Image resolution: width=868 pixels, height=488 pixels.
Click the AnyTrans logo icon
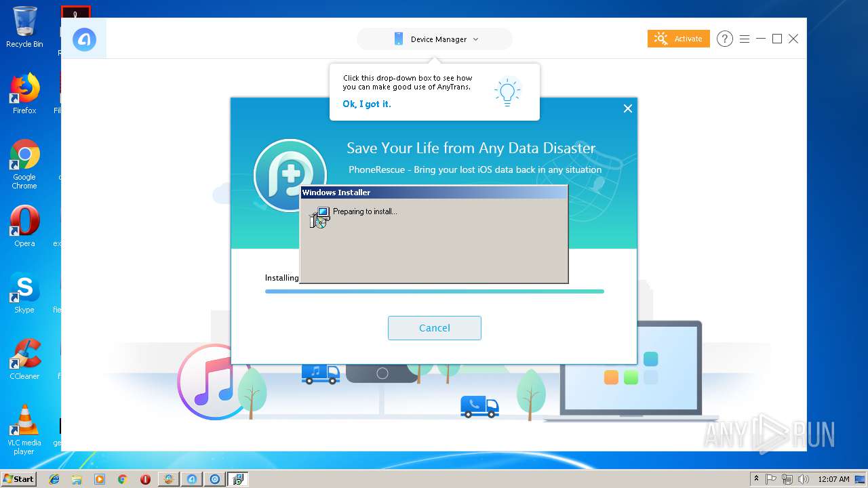(x=84, y=39)
